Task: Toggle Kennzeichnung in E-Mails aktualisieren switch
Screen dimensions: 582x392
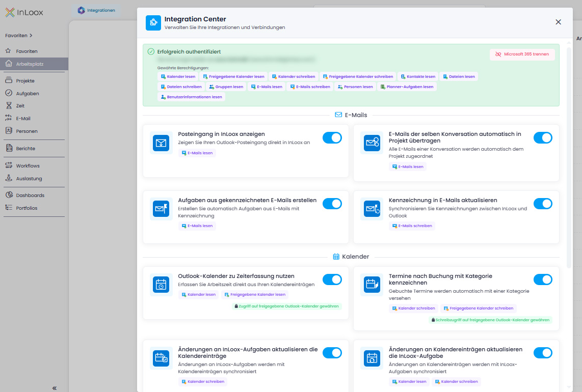Action: pyautogui.click(x=543, y=204)
